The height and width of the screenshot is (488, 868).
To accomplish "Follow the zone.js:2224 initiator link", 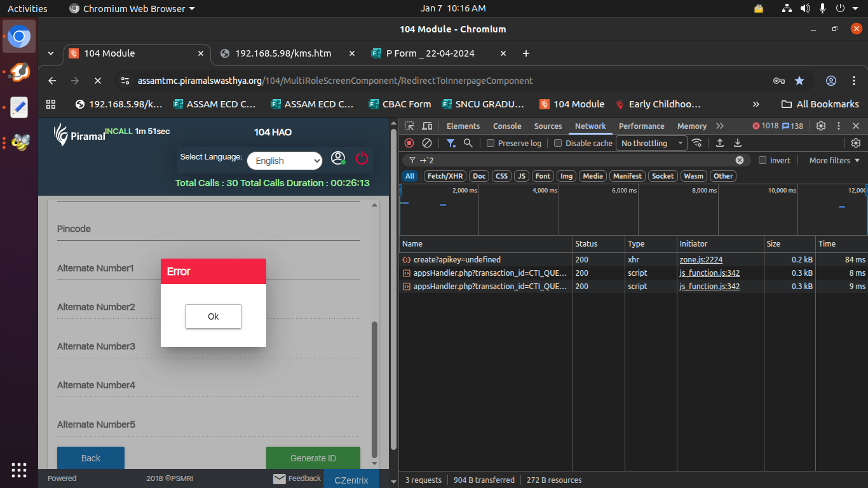I will pyautogui.click(x=701, y=259).
